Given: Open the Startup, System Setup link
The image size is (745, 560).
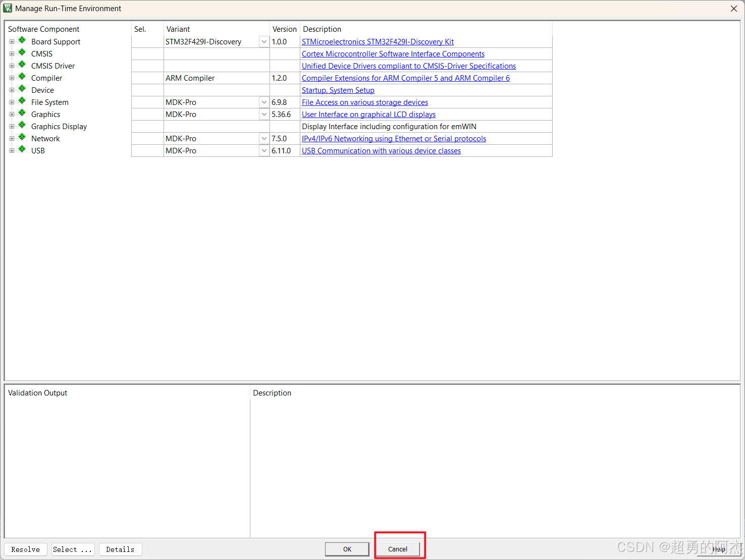Looking at the screenshot, I should pyautogui.click(x=338, y=90).
